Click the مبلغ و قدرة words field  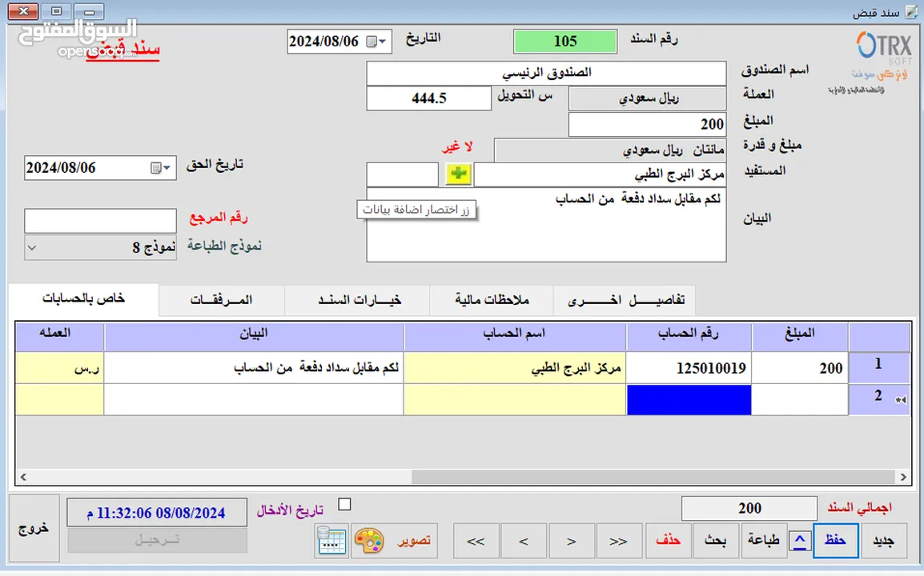click(610, 150)
